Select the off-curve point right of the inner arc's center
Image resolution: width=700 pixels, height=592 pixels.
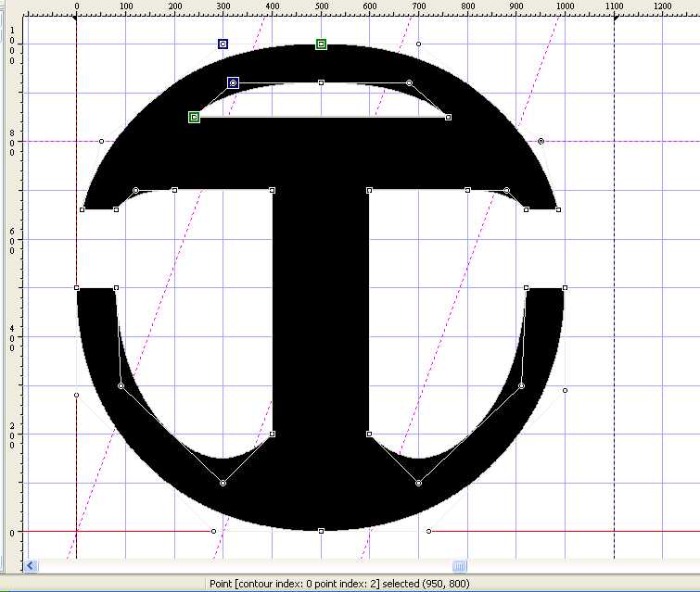point(409,83)
